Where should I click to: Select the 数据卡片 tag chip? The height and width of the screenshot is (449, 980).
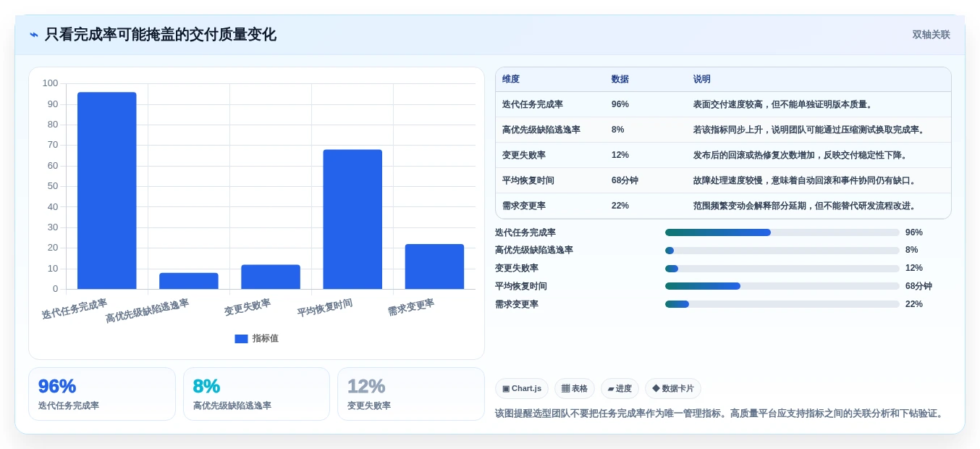point(673,388)
